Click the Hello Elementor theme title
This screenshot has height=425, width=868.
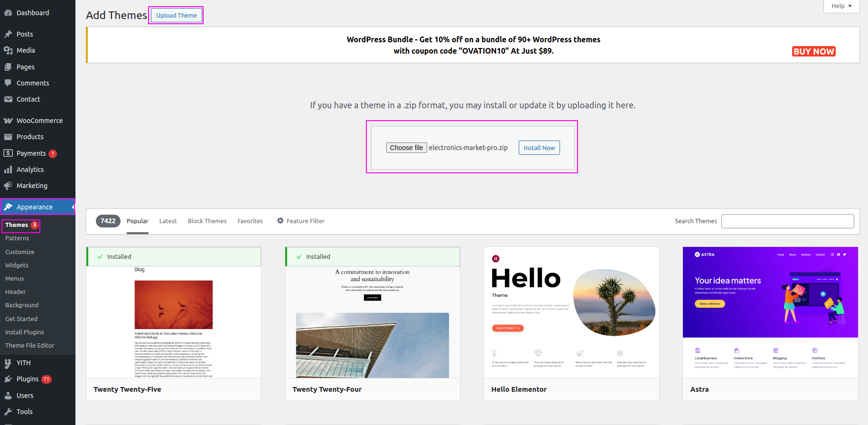[519, 389]
